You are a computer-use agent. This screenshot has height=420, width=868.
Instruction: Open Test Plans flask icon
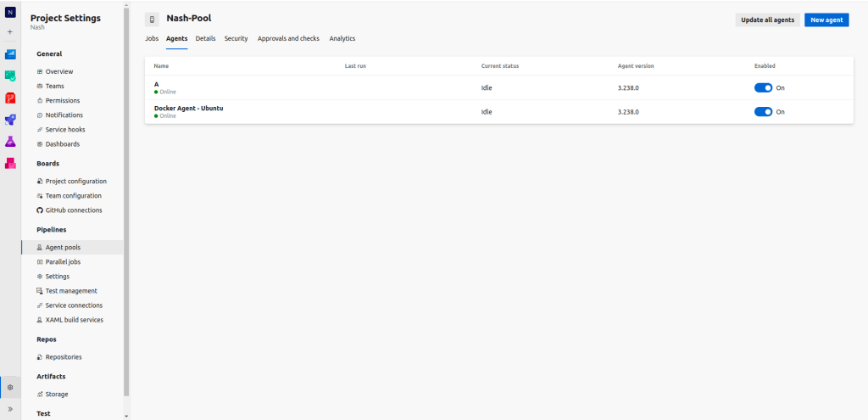[x=10, y=141]
